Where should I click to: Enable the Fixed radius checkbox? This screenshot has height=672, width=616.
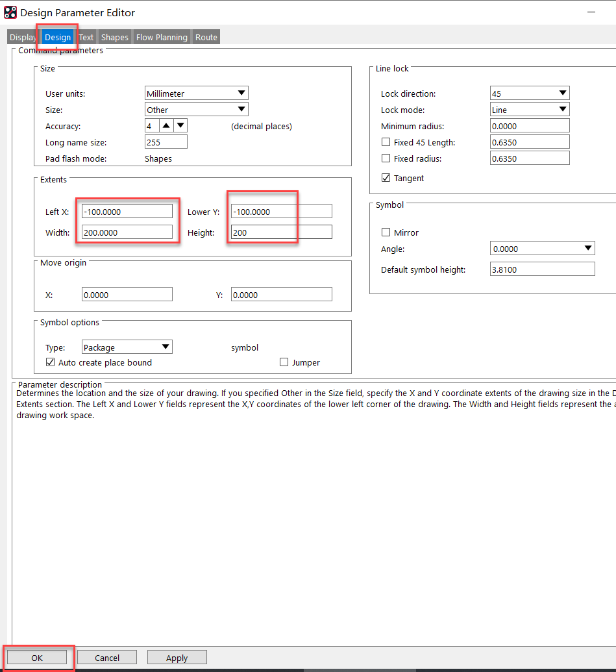tap(386, 158)
